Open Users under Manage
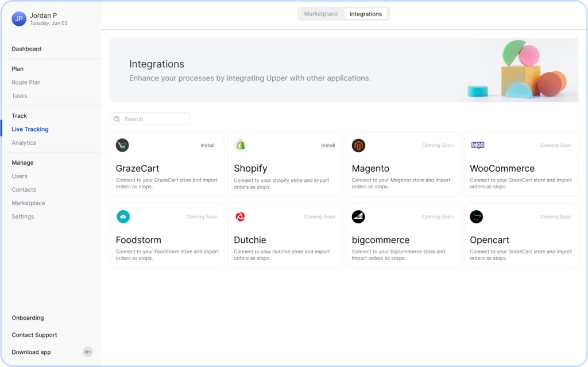This screenshot has height=367, width=588. pyautogui.click(x=20, y=176)
